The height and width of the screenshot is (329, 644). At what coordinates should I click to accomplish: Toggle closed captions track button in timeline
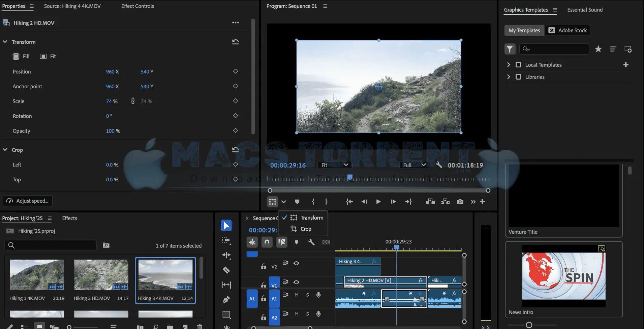pyautogui.click(x=326, y=242)
